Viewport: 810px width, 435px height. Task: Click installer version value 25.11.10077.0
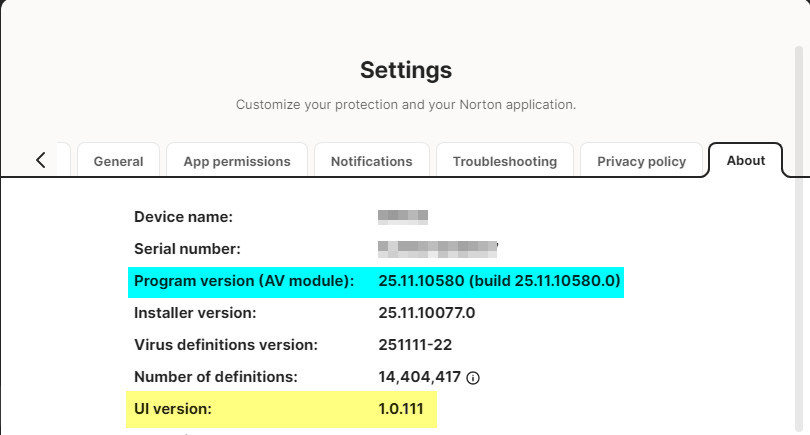pyautogui.click(x=426, y=313)
